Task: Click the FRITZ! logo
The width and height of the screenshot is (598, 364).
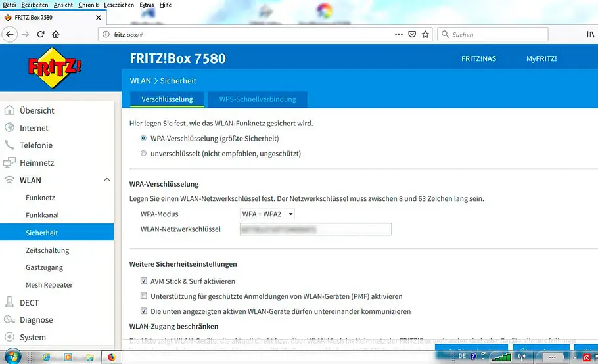Action: [55, 68]
